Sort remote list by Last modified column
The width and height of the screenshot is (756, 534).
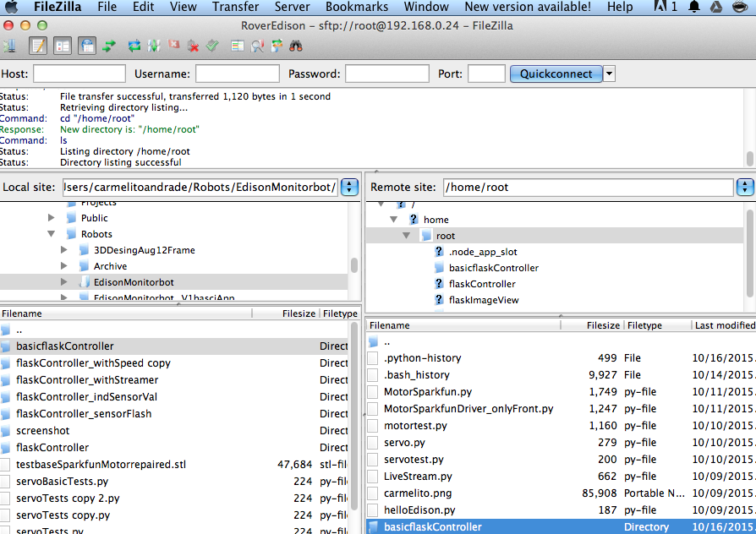point(724,325)
